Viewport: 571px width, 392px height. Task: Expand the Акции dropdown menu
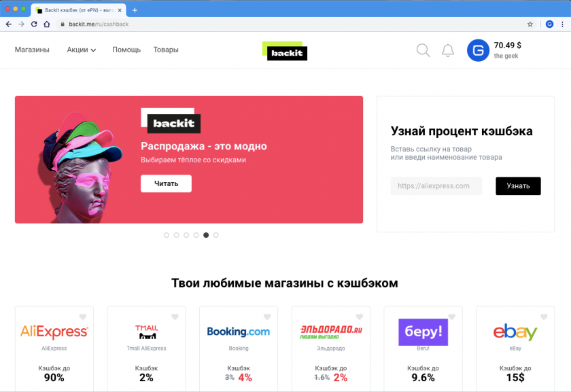coord(81,50)
